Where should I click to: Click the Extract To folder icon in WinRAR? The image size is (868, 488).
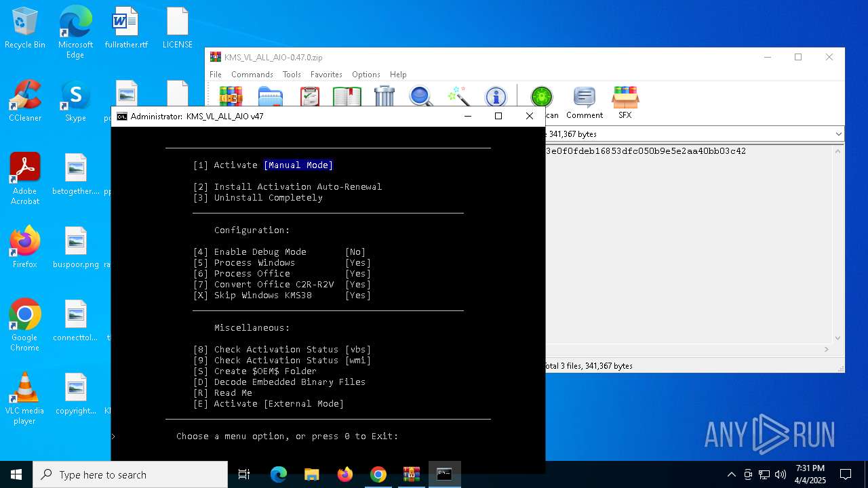click(x=270, y=96)
